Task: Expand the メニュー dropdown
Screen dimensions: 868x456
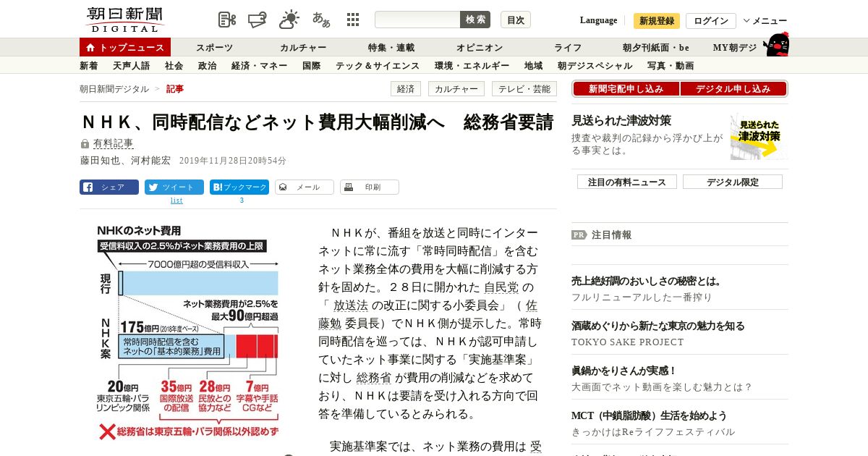Action: pyautogui.click(x=765, y=21)
